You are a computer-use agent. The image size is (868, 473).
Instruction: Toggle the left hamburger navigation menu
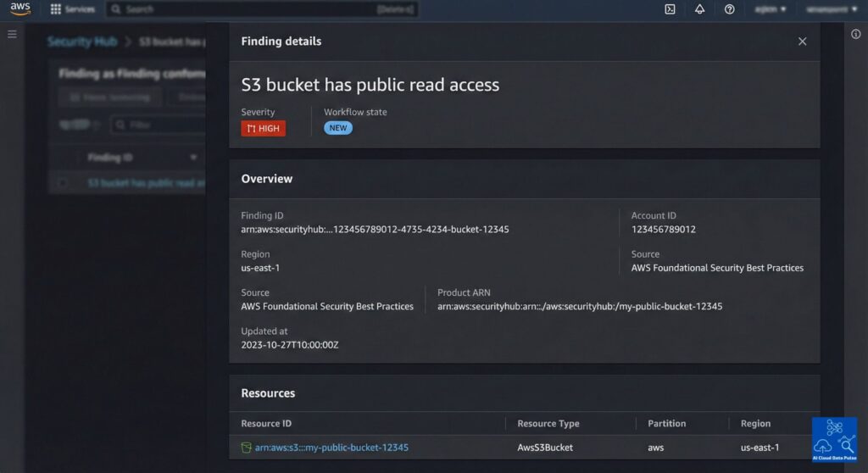coord(12,35)
